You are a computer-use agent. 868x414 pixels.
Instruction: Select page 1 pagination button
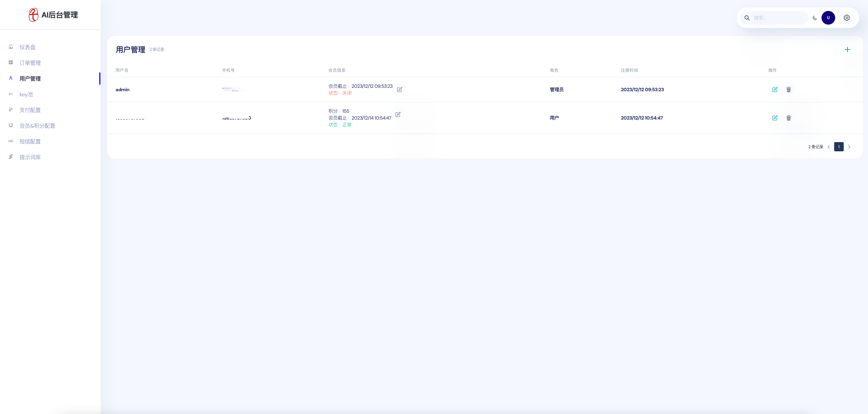(839, 147)
